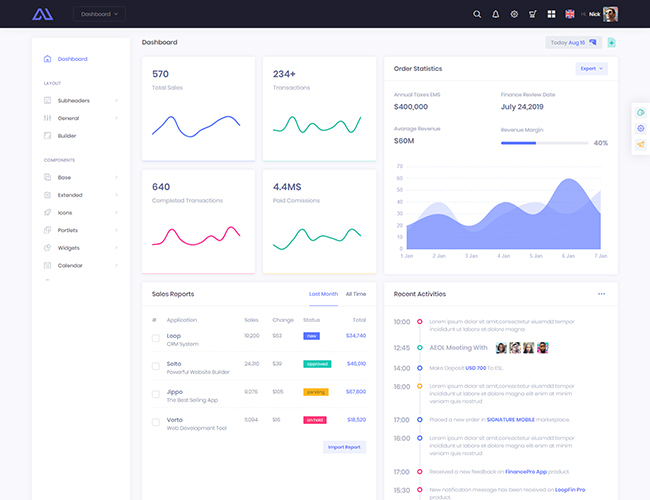Click Nick's profile avatar
This screenshot has width=650, height=500.
(610, 14)
